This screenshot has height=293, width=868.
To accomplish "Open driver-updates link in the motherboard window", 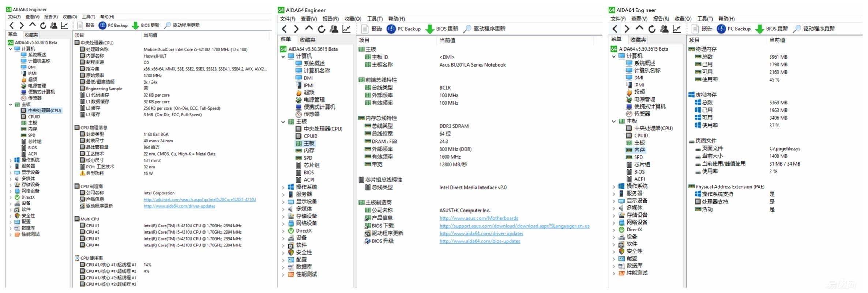I will click(x=481, y=234).
